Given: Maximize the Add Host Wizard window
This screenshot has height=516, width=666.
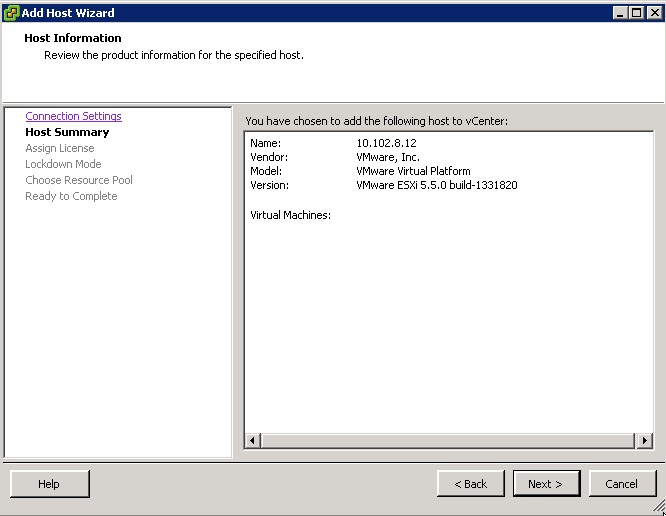Looking at the screenshot, I should pyautogui.click(x=637, y=12).
